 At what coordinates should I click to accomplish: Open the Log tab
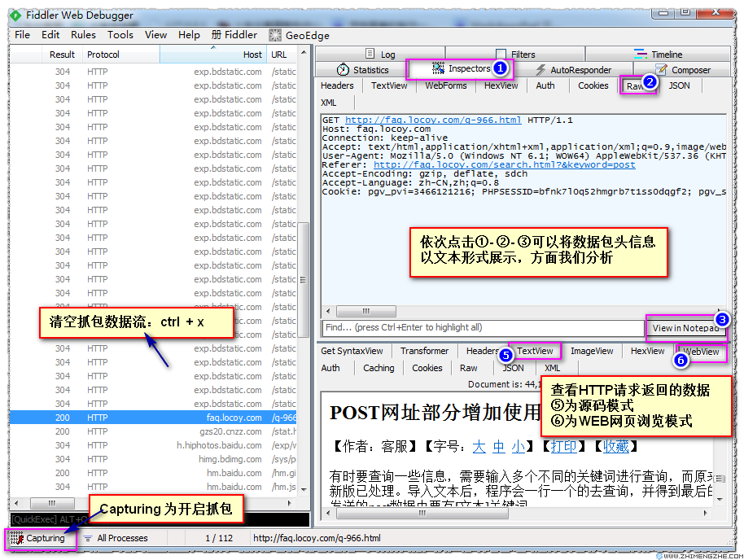[x=380, y=55]
